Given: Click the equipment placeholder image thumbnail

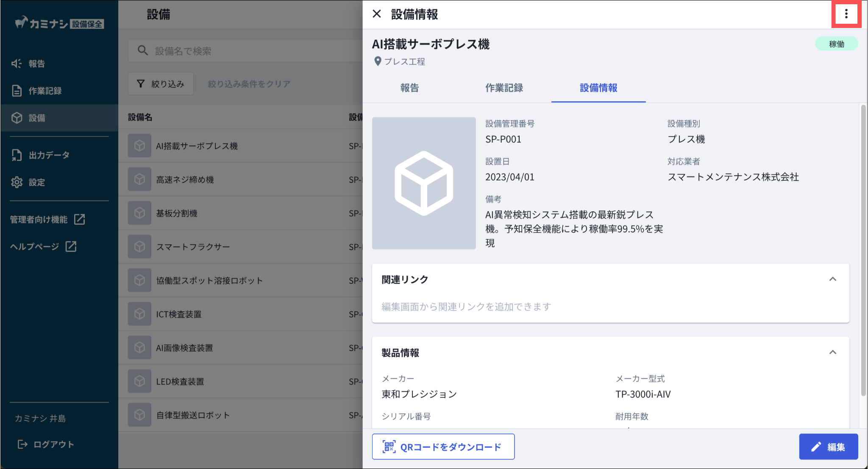Looking at the screenshot, I should click(424, 183).
